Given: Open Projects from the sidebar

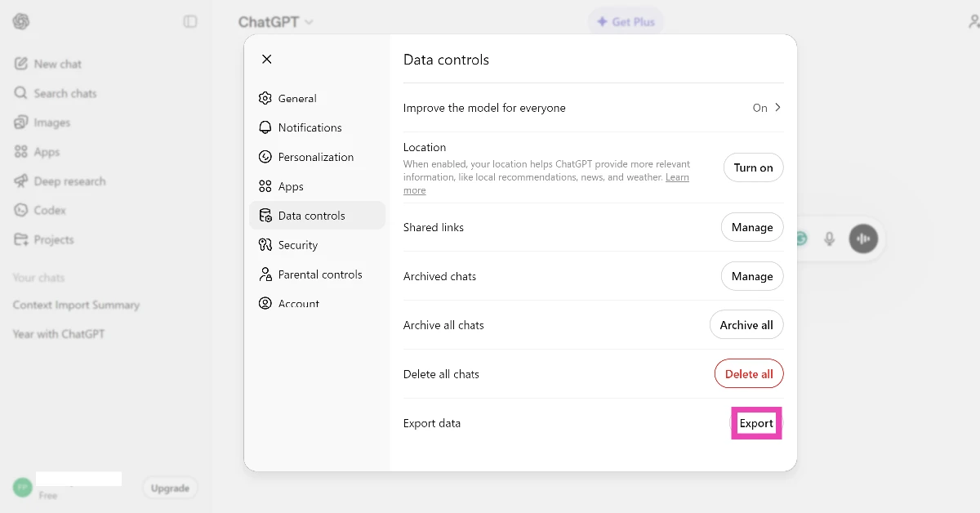Looking at the screenshot, I should (53, 239).
